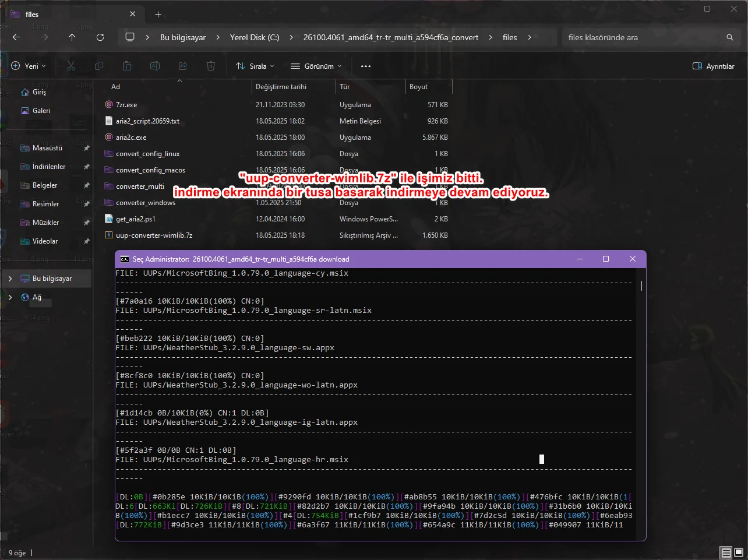Select the uup-converter-wimlib.7z file
The height and width of the screenshot is (560, 748).
pyautogui.click(x=154, y=235)
